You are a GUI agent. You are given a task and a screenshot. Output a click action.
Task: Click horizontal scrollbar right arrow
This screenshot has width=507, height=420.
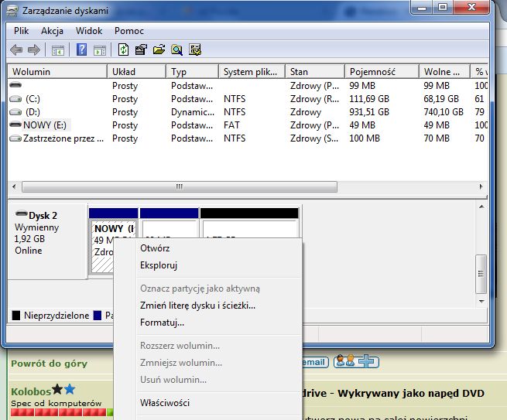tap(481, 186)
